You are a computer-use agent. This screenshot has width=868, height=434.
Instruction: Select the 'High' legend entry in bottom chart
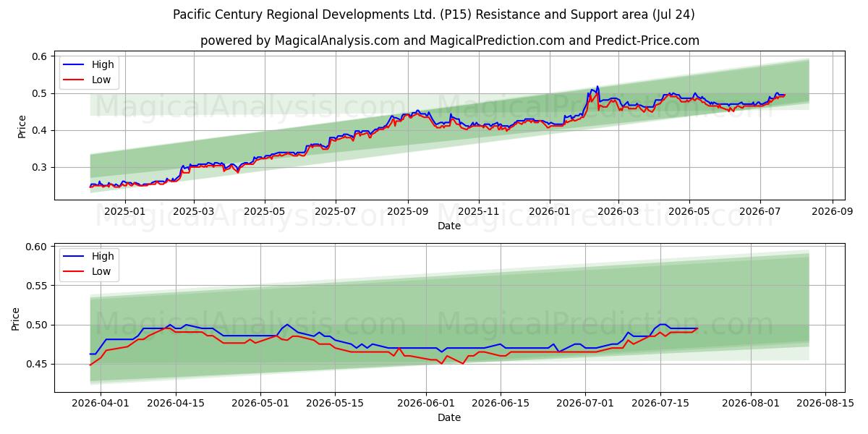[x=90, y=256]
